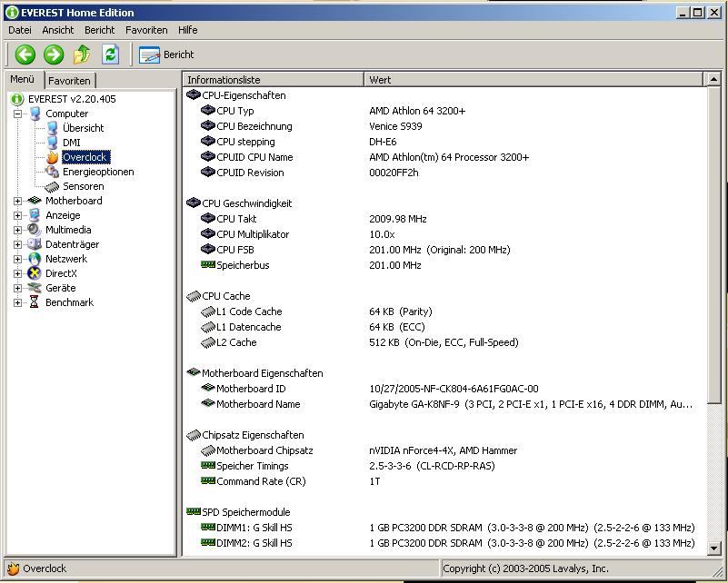The height and width of the screenshot is (583, 728).
Task: Select the Command Rate (CR) row
Action: tap(445, 481)
